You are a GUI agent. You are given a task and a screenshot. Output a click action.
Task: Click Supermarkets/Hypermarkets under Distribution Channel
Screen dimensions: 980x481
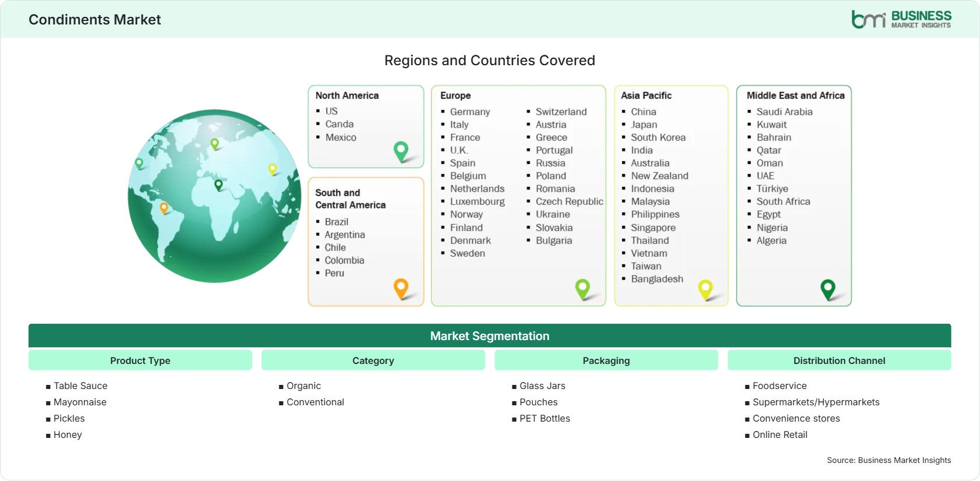click(x=816, y=402)
